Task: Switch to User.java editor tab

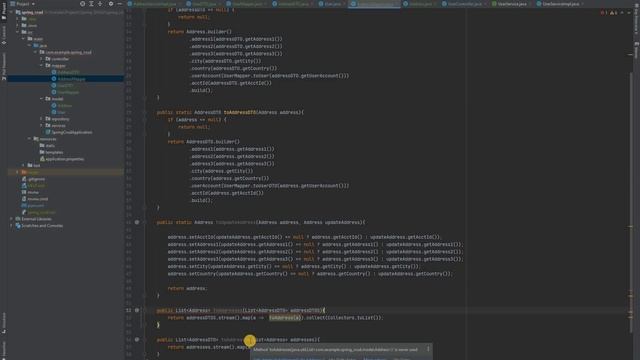Action: pyautogui.click(x=332, y=4)
